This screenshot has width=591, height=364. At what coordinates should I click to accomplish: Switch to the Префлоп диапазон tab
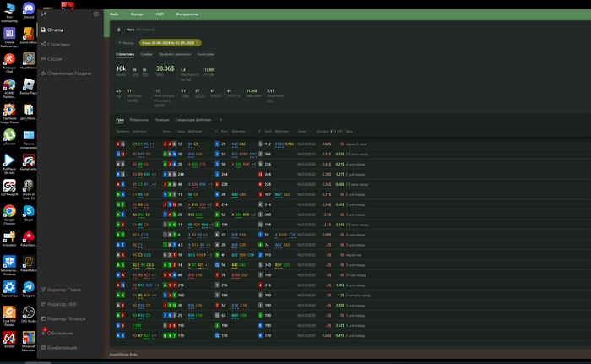click(x=175, y=54)
